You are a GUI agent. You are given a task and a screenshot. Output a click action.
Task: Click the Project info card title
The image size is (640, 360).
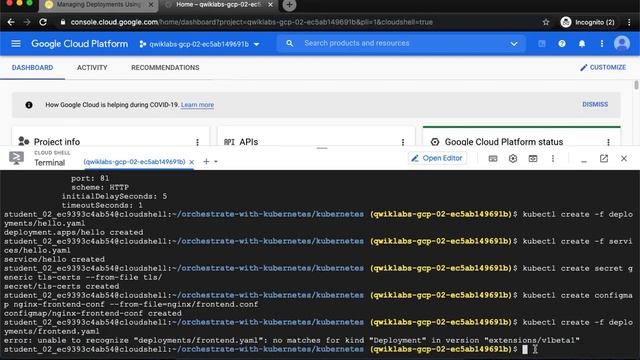pos(57,142)
